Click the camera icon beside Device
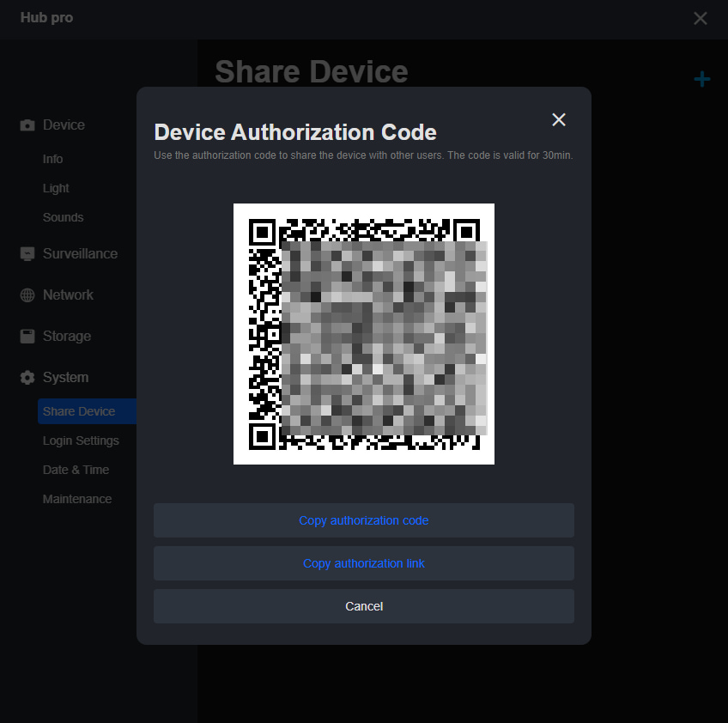The height and width of the screenshot is (723, 728). tap(27, 125)
